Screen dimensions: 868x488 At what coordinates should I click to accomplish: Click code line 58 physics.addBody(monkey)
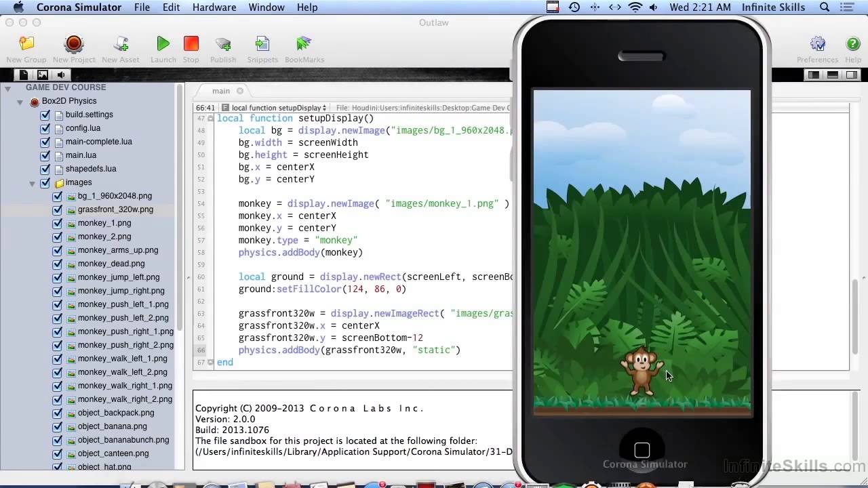tap(300, 253)
